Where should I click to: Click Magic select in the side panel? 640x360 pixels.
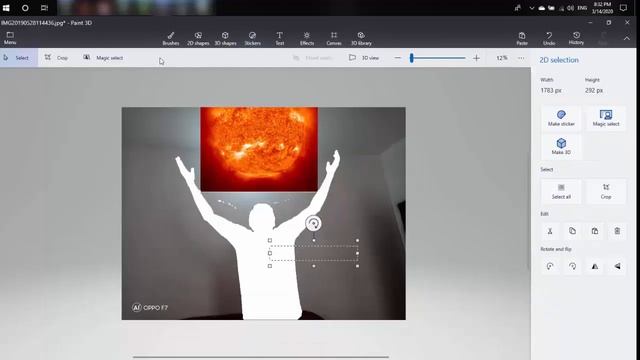(x=606, y=118)
